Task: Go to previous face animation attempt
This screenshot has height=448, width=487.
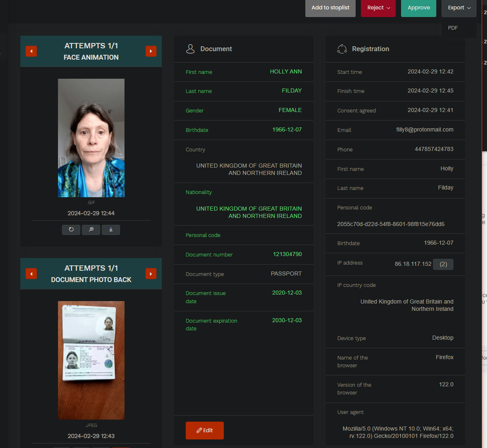Action: click(31, 51)
